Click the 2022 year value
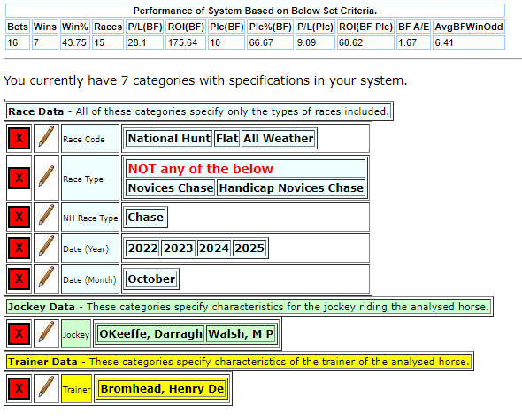The width and height of the screenshot is (522, 420). coord(142,248)
